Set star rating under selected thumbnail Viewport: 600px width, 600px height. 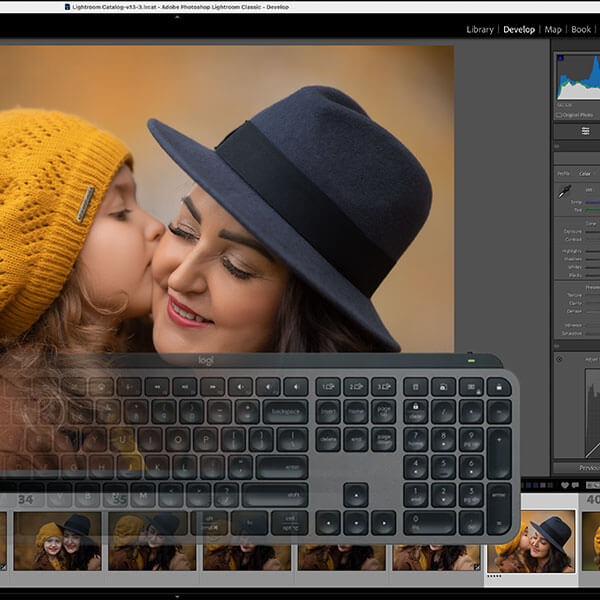(x=494, y=576)
